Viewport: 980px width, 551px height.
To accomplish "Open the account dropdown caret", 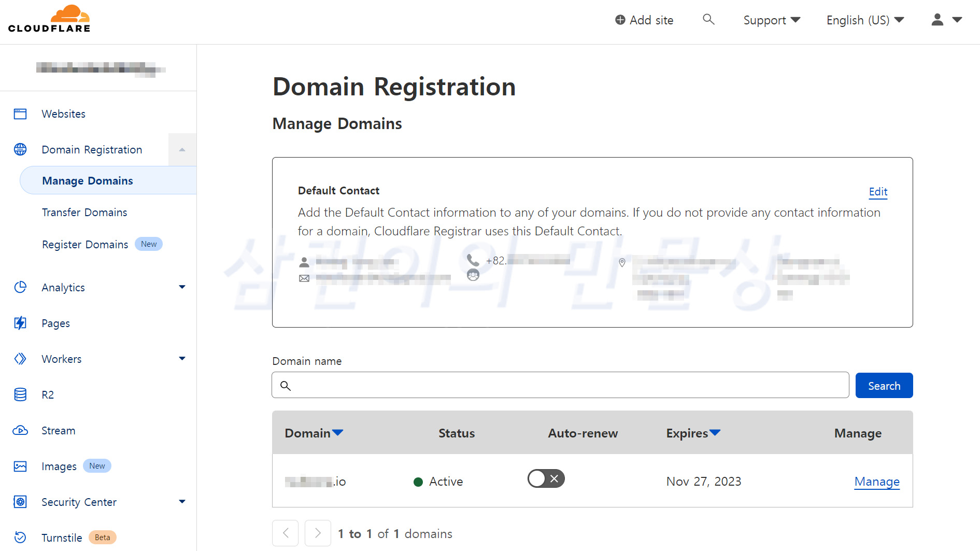I will pyautogui.click(x=957, y=20).
